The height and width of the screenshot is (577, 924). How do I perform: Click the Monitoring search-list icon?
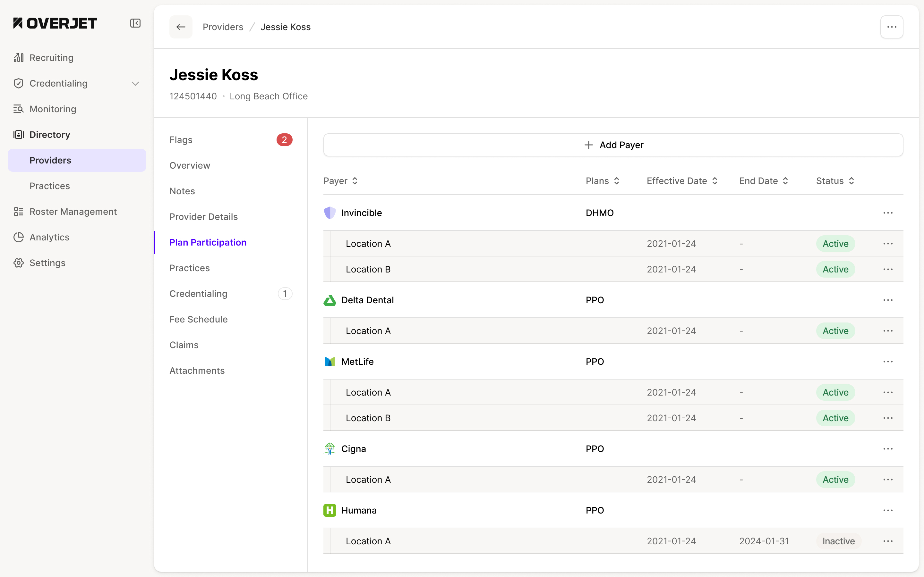(18, 109)
